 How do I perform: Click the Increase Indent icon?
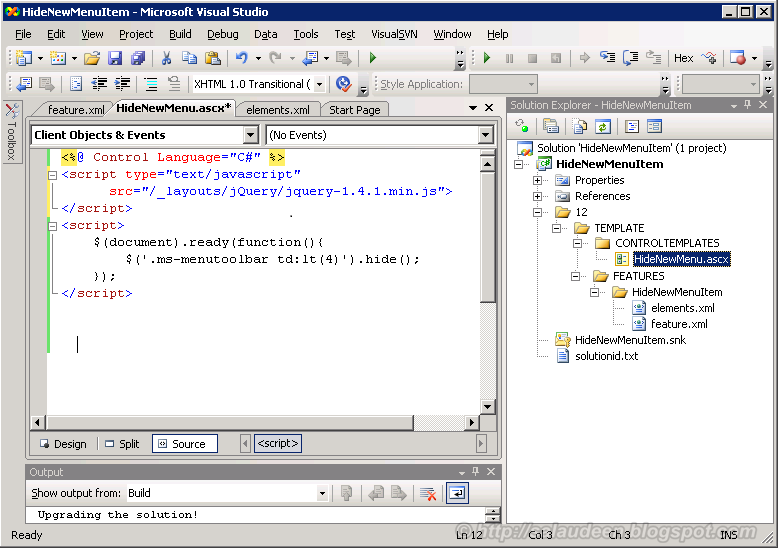pyautogui.click(x=122, y=84)
